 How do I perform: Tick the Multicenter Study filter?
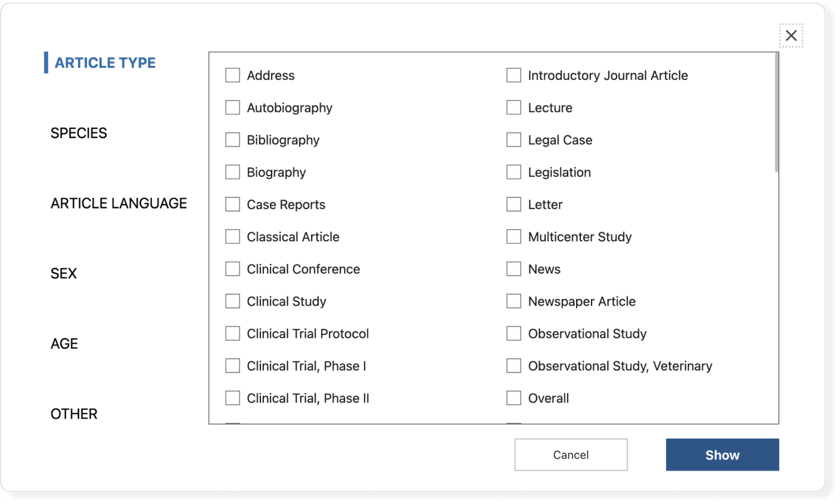(514, 236)
